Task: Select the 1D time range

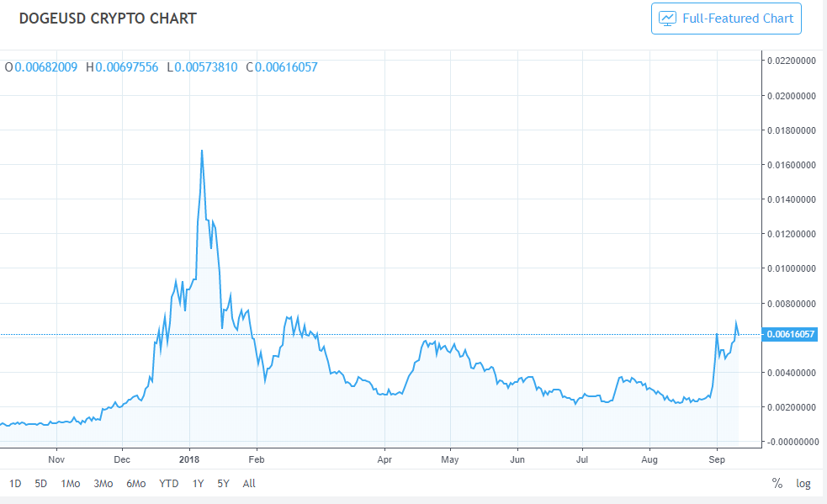Action: [15, 484]
